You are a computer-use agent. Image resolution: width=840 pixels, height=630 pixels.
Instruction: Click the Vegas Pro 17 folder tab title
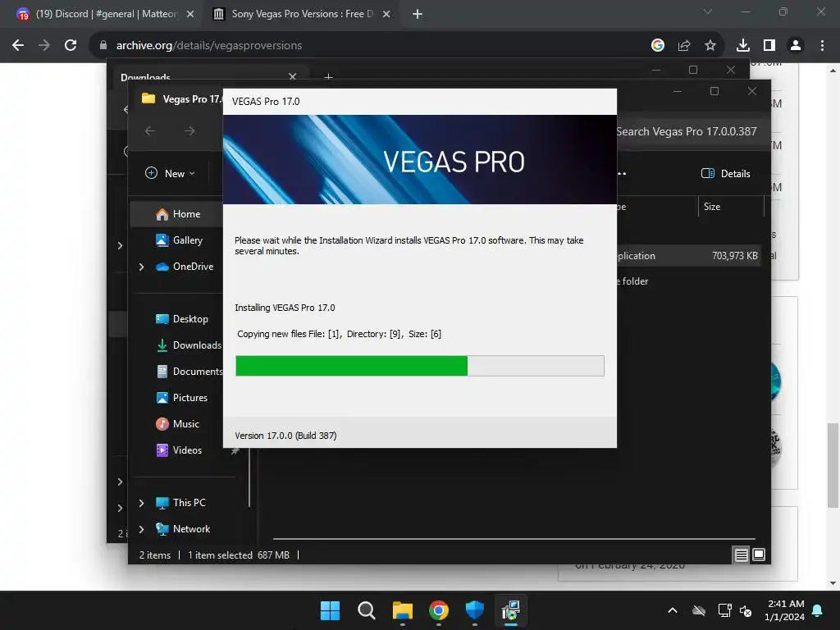point(192,99)
